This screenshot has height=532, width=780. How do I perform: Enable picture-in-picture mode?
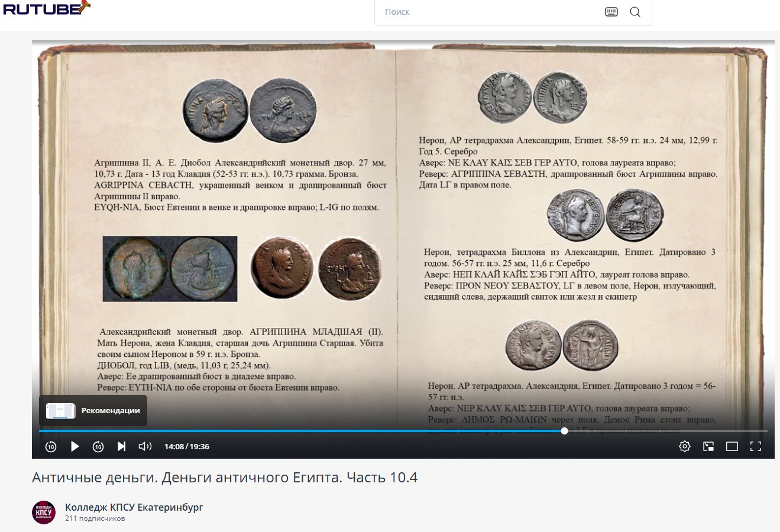coord(708,446)
